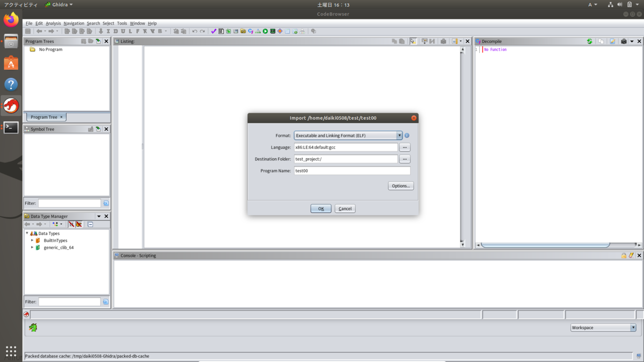Click the edit note icon in Decompile panel

click(612, 41)
